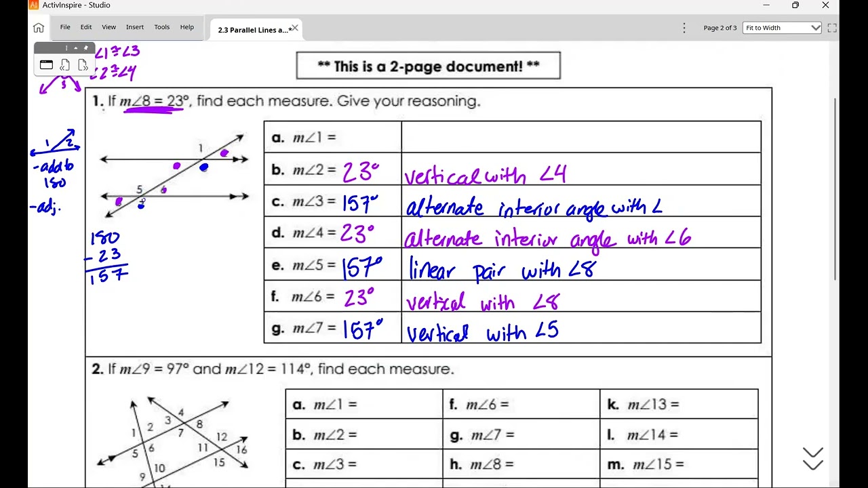Screen dimensions: 868x488
Task: Click the empty answer cell for m∠1
Action: pos(581,137)
